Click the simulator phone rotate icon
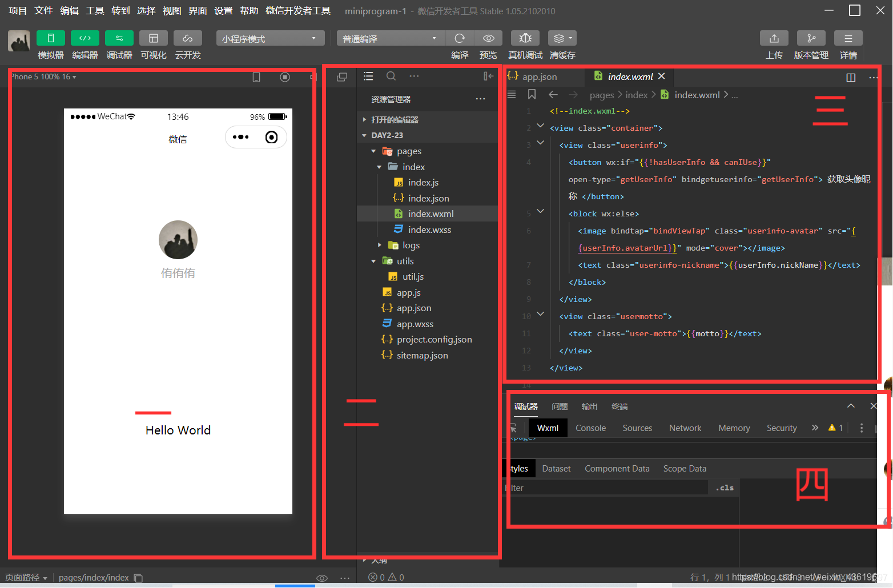The width and height of the screenshot is (893, 588). coord(256,77)
